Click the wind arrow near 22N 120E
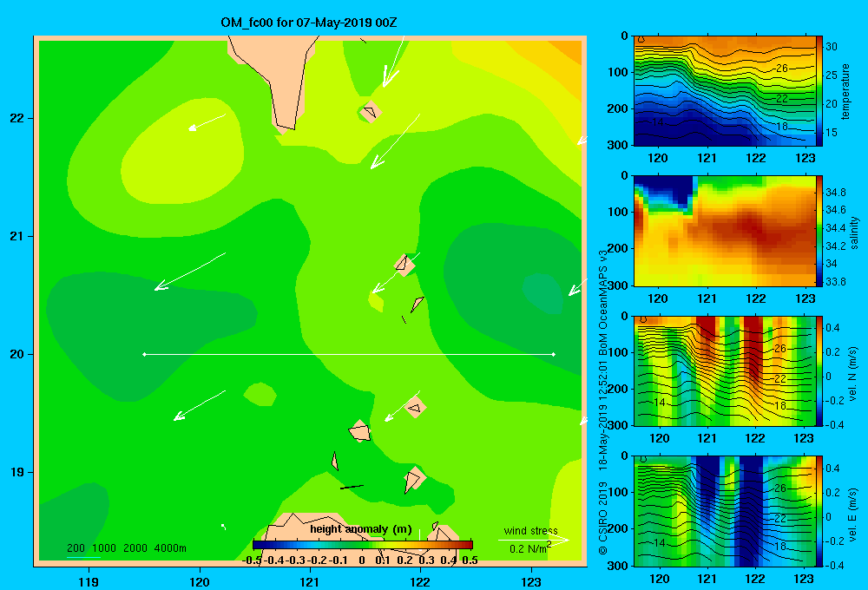This screenshot has width=868, height=590. click(x=207, y=122)
